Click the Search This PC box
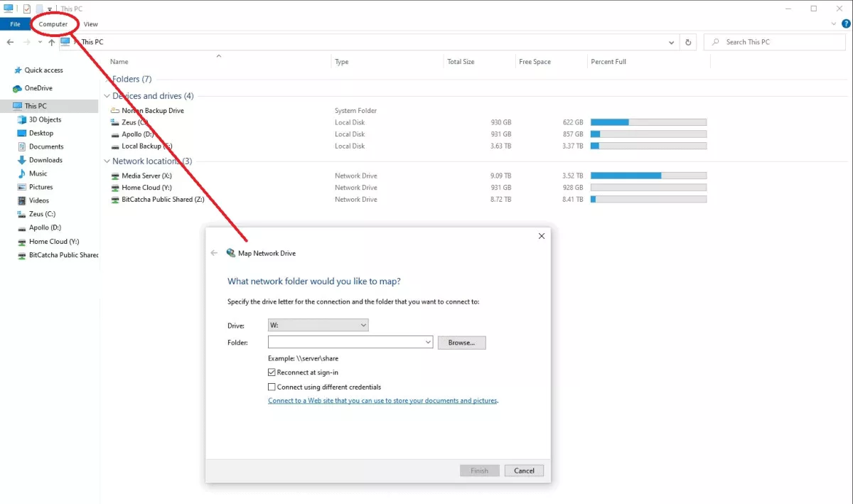The width and height of the screenshot is (853, 504). [776, 43]
